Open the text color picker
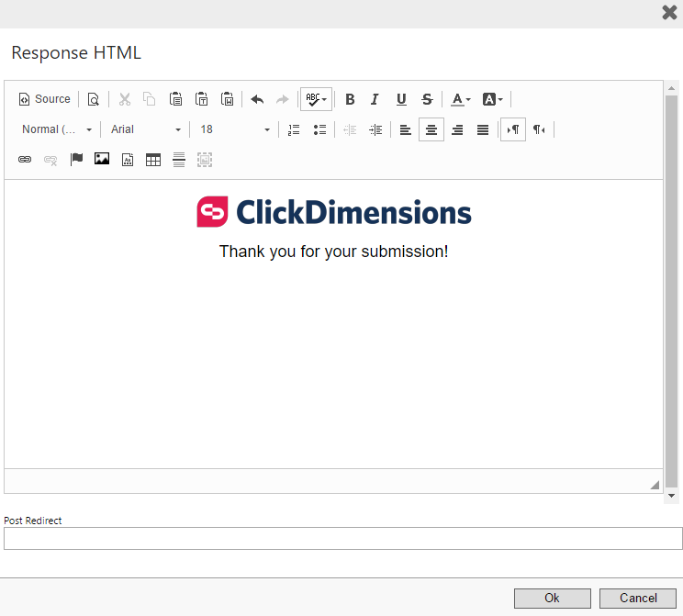Viewport: 683px width, 616px height. coord(461,99)
